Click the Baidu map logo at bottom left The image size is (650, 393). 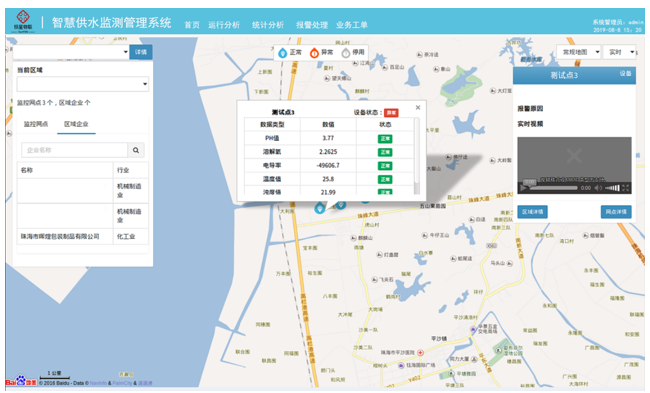pyautogui.click(x=21, y=381)
